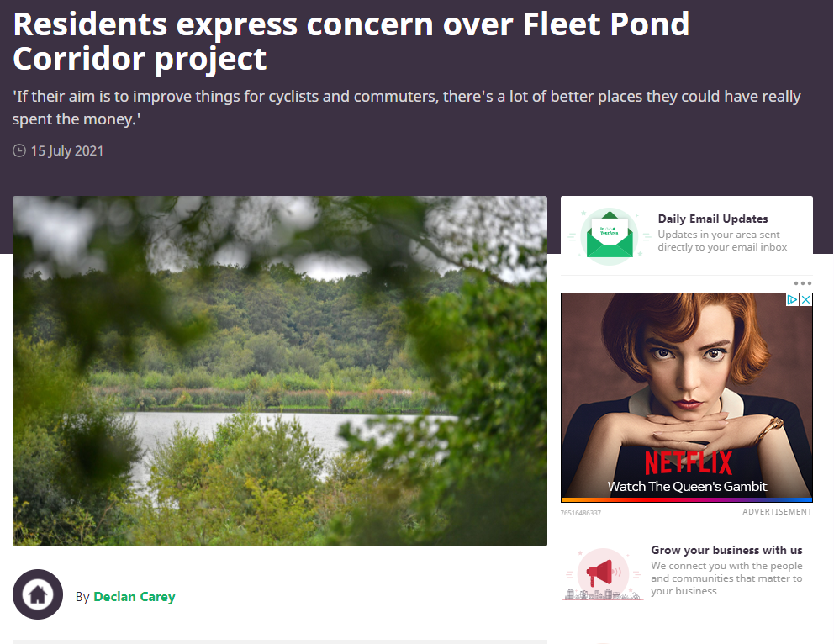Click the AdChoices triangle icon on ad
Viewport: 834px width, 644px height.
(793, 300)
